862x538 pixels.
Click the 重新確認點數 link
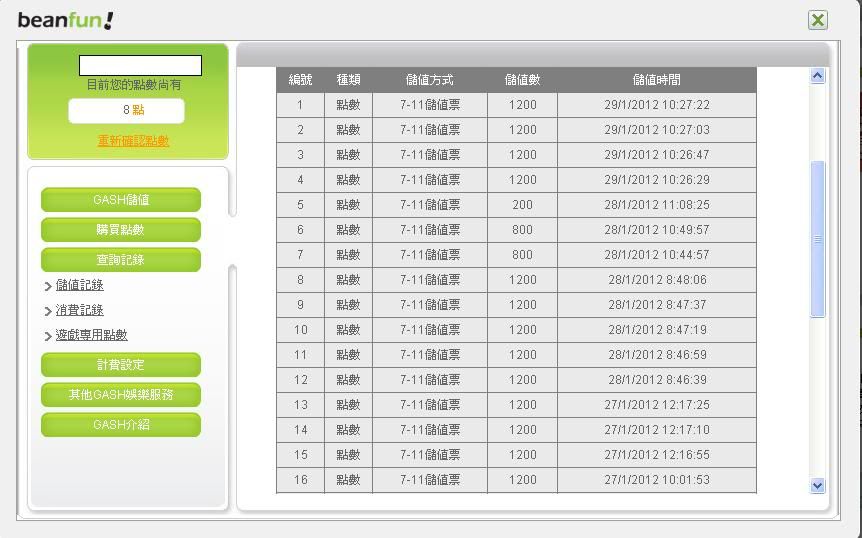[133, 141]
